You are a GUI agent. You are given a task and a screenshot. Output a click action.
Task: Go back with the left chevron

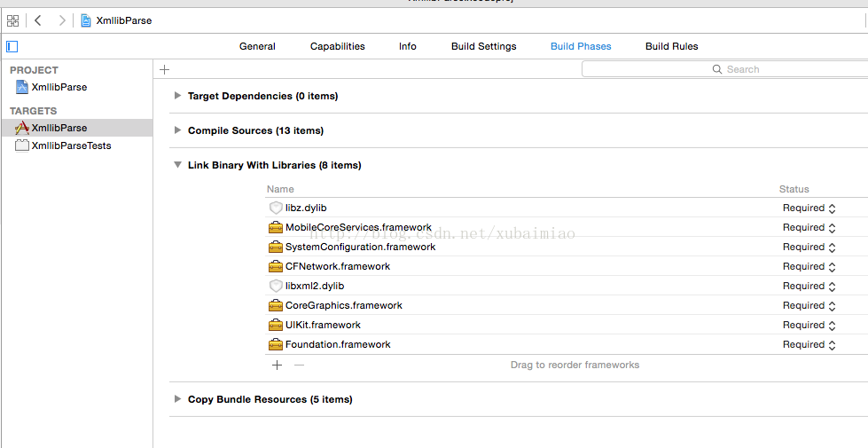(37, 20)
